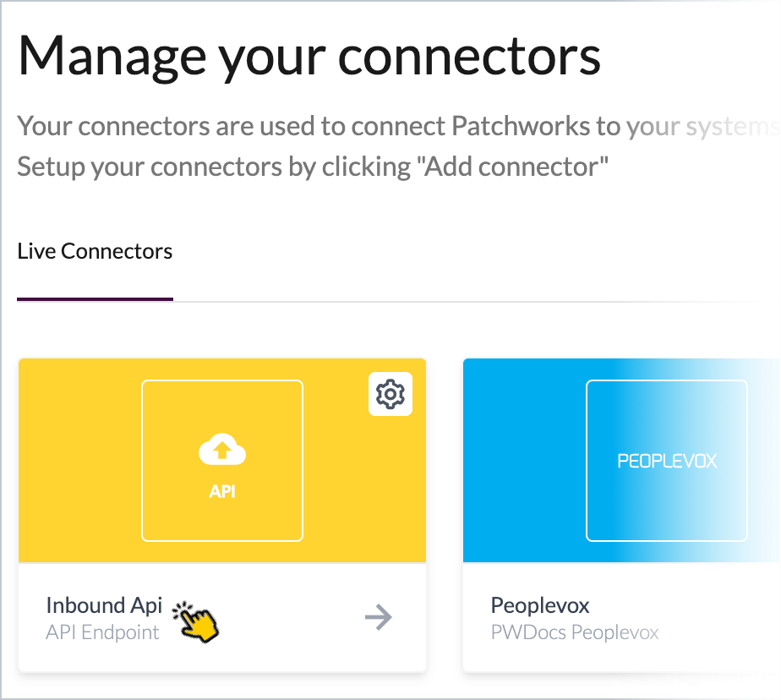Viewport: 781px width, 700px height.
Task: Open settings gear on Inbound Api card
Action: pyautogui.click(x=390, y=394)
